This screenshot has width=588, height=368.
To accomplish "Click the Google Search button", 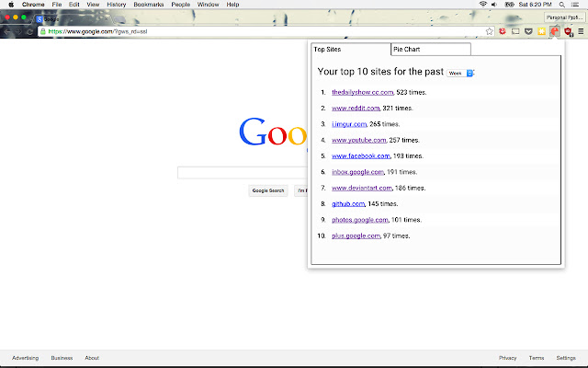I will pyautogui.click(x=268, y=190).
